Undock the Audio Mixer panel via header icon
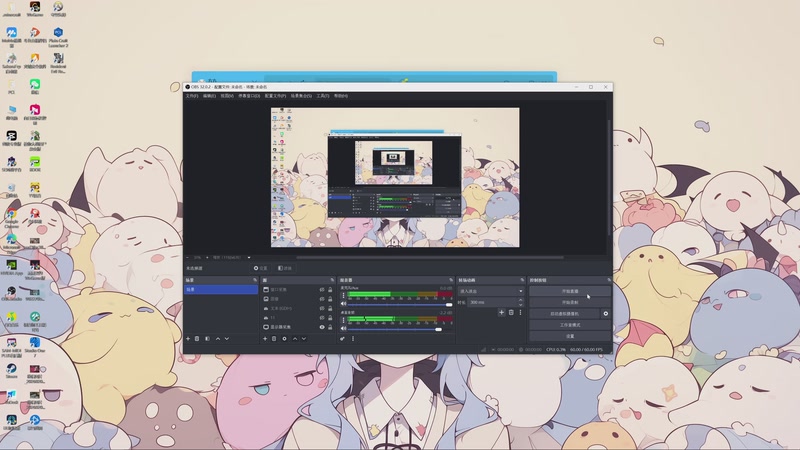Viewport: 800px width, 450px height. pos(451,280)
